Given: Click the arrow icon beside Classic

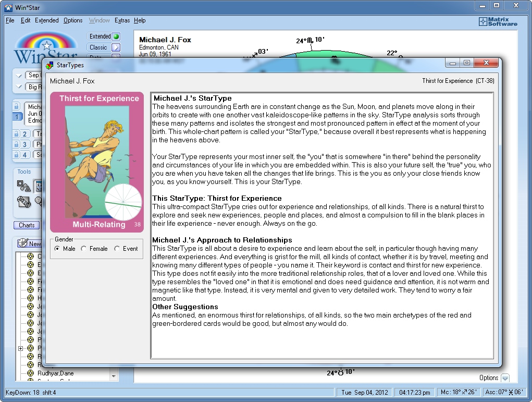Looking at the screenshot, I should (x=116, y=47).
